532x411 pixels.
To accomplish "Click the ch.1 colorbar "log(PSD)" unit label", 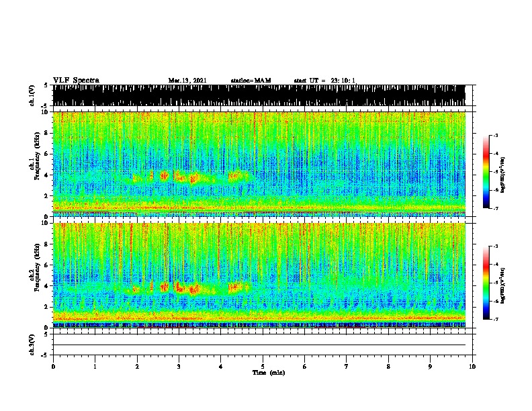I will (x=503, y=175).
